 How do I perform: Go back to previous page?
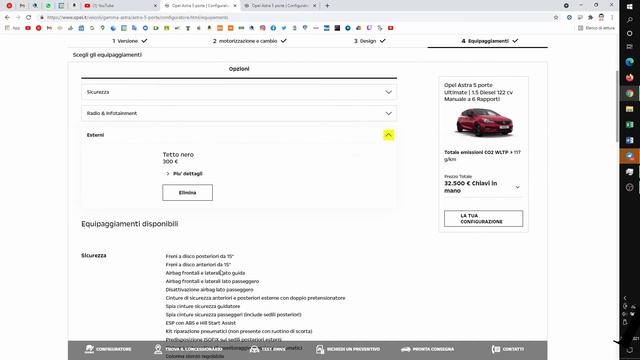click(x=7, y=18)
